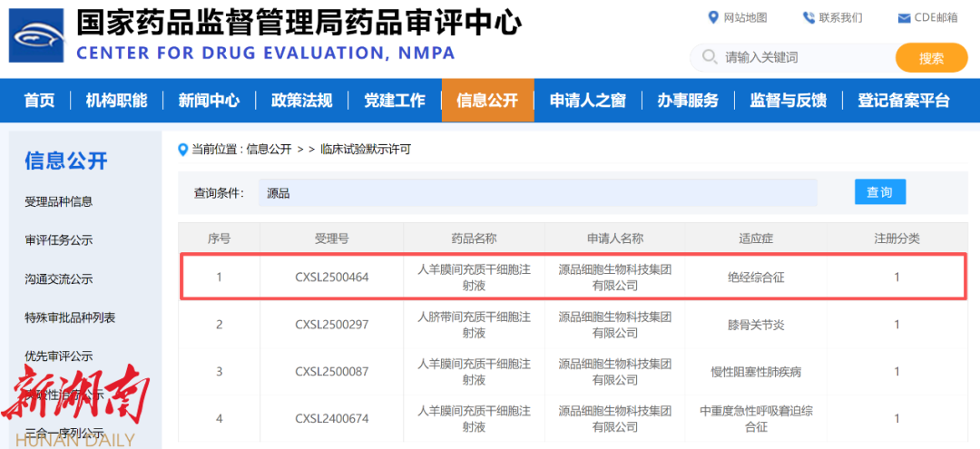Select row with 受理号 CXSL2500464
The height and width of the screenshot is (449, 980).
point(332,278)
